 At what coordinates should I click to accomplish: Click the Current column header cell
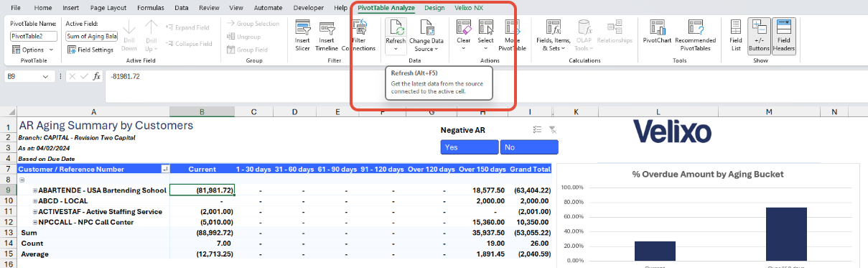pos(201,169)
